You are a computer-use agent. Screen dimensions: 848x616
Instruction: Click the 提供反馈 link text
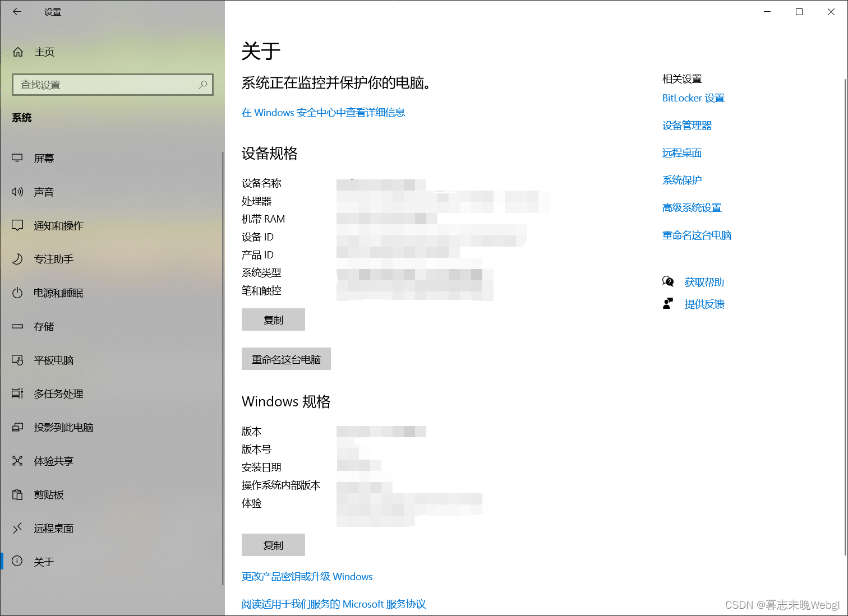click(x=704, y=304)
